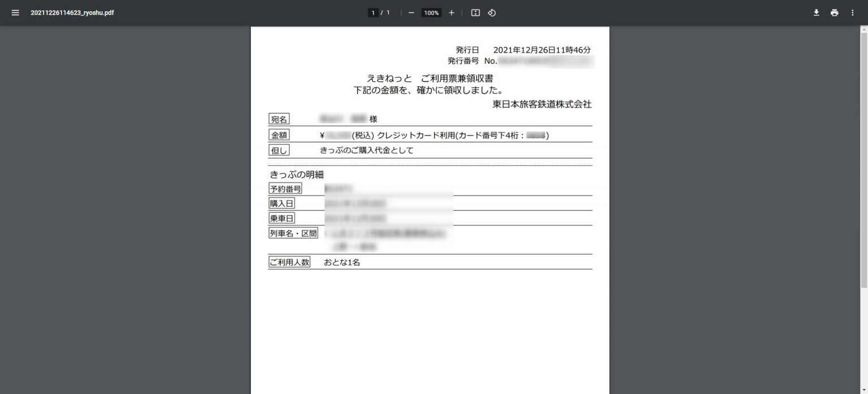Screen dimensions: 868x394
Task: Click the scrollbar down arrow
Action: pos(864,390)
